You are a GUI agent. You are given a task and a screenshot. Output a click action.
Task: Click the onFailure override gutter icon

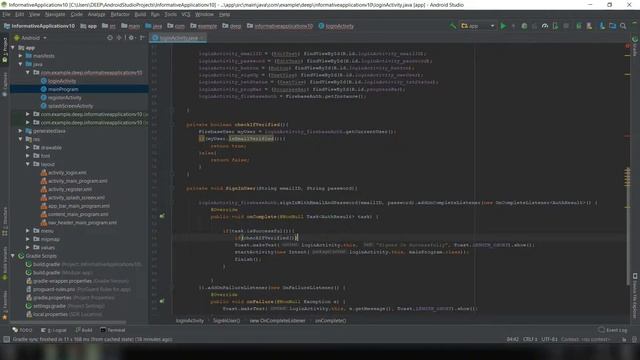tap(162, 301)
